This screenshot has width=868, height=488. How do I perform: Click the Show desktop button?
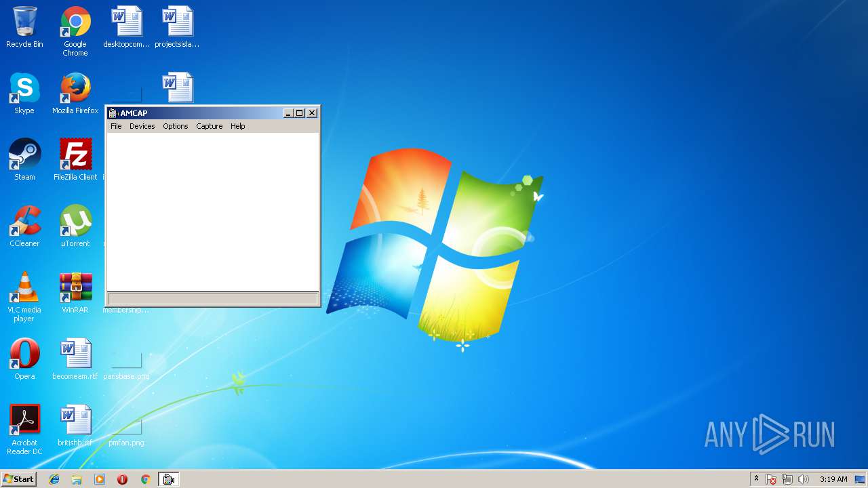(860, 479)
